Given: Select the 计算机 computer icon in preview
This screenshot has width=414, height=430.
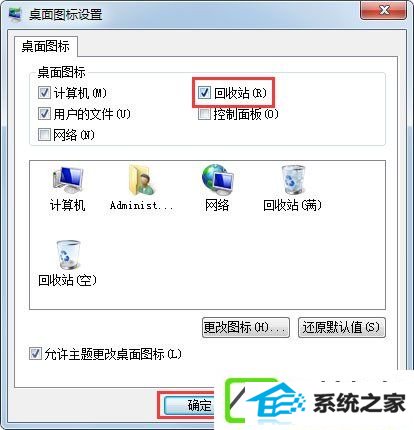Looking at the screenshot, I should coord(68,179).
